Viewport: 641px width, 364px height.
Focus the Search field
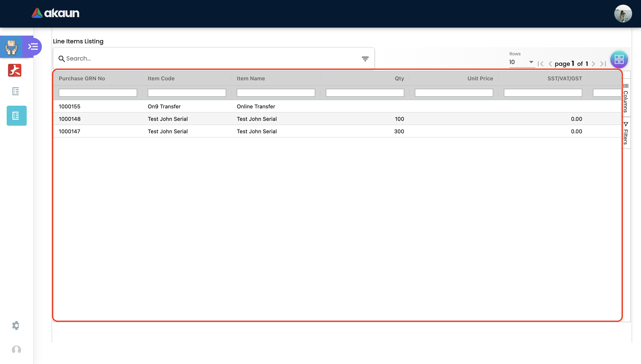(x=210, y=59)
